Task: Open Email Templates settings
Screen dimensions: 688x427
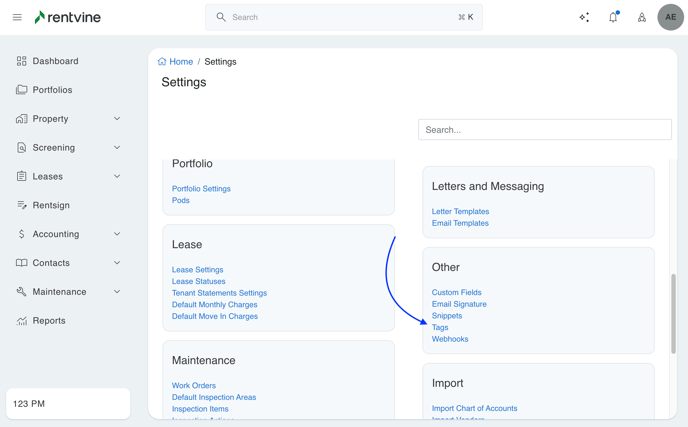Action: pos(460,223)
